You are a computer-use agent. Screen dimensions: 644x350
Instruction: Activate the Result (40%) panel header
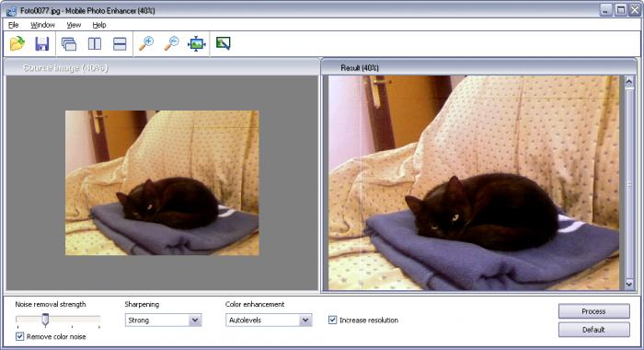(x=478, y=67)
